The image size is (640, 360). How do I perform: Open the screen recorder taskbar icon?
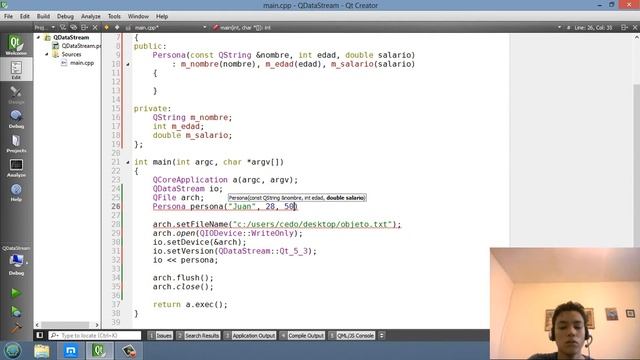tap(129, 351)
